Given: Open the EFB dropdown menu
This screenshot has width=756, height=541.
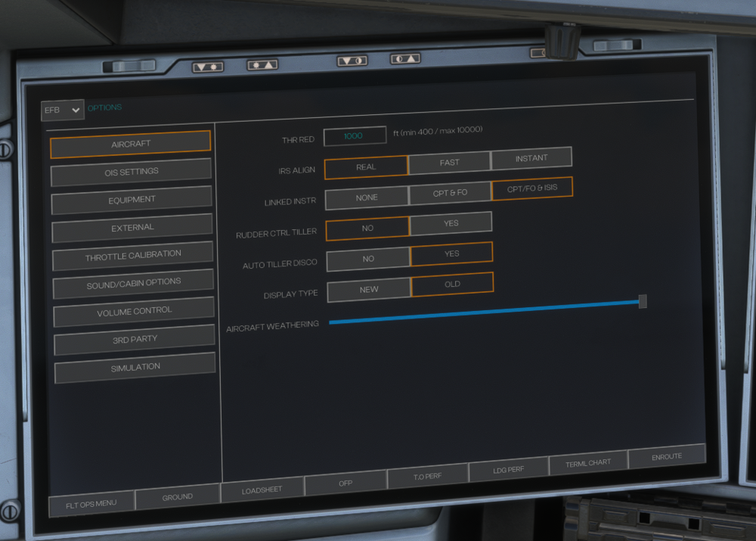Looking at the screenshot, I should [63, 110].
